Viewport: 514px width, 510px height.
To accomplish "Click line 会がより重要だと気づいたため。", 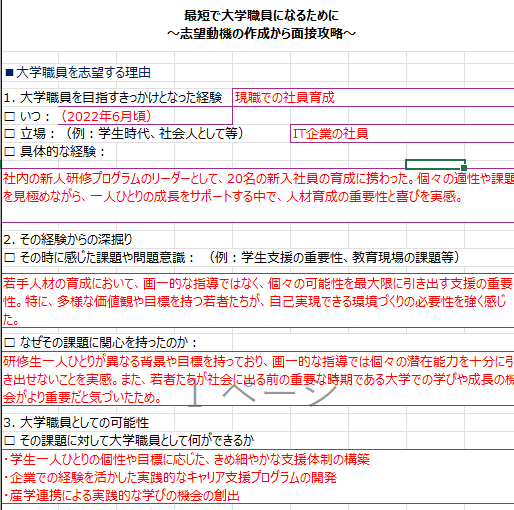I will click(83, 397).
